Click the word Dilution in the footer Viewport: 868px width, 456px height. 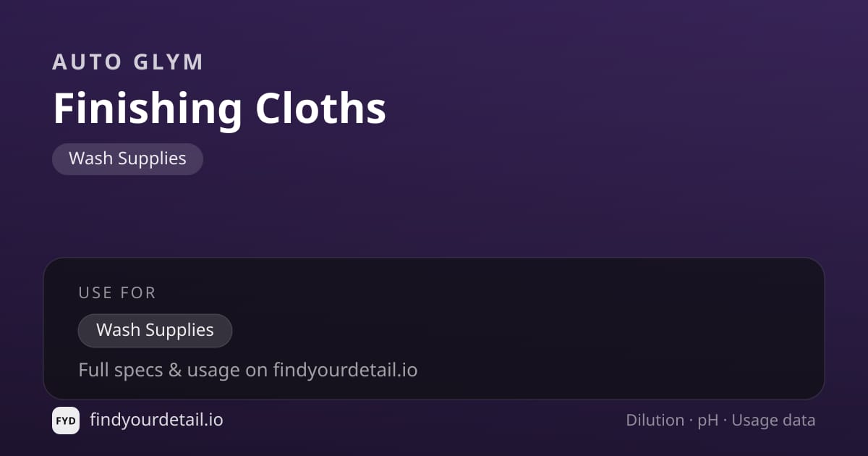655,421
